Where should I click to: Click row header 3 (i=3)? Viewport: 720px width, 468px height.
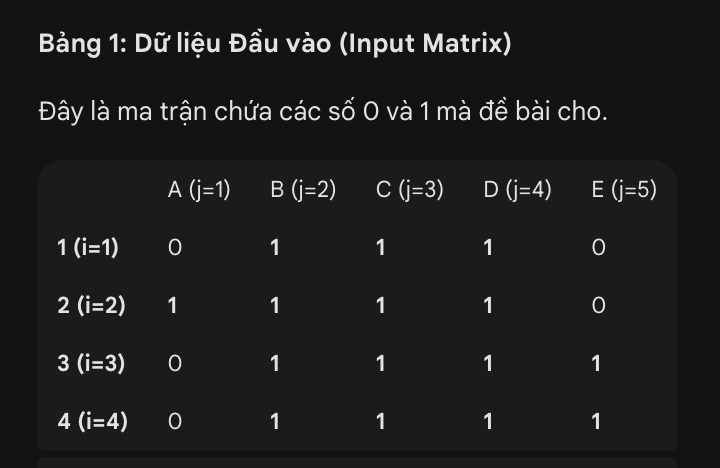point(91,364)
